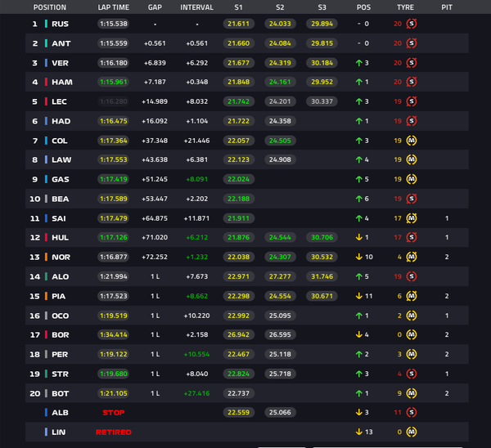Select the PIT column header
Screen dimensions: 491x448
[x=447, y=7]
